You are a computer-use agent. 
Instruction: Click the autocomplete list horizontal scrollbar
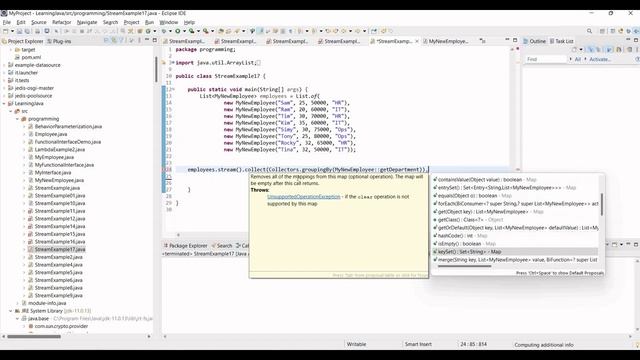pos(464,267)
